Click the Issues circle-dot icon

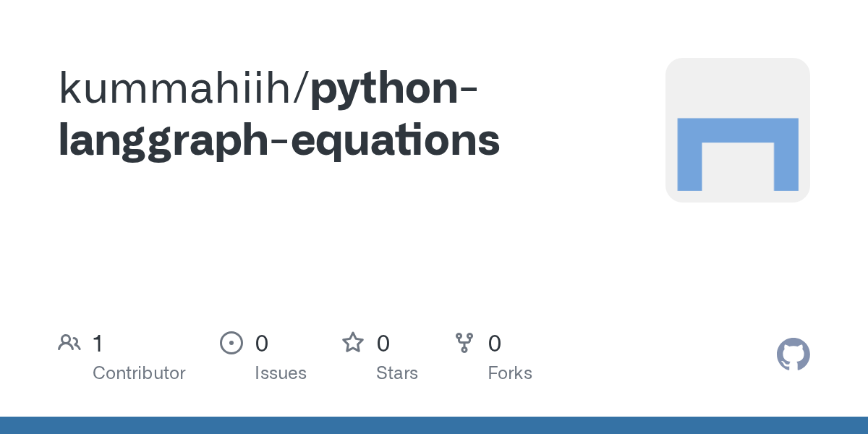(231, 343)
